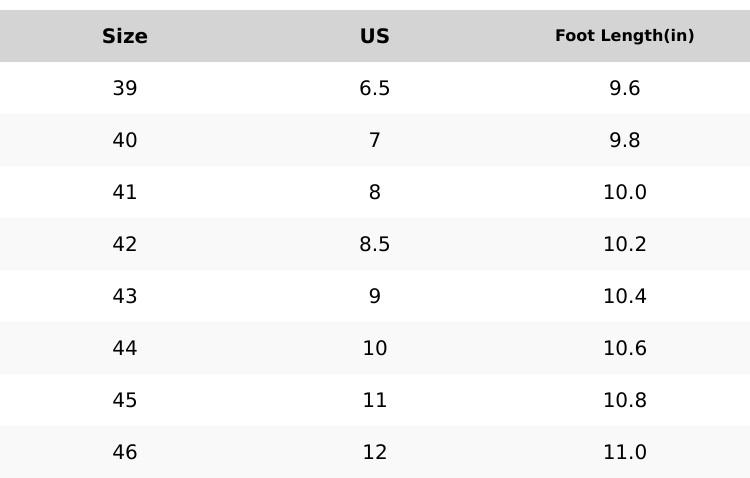Click US size 8.5 cell

(375, 244)
